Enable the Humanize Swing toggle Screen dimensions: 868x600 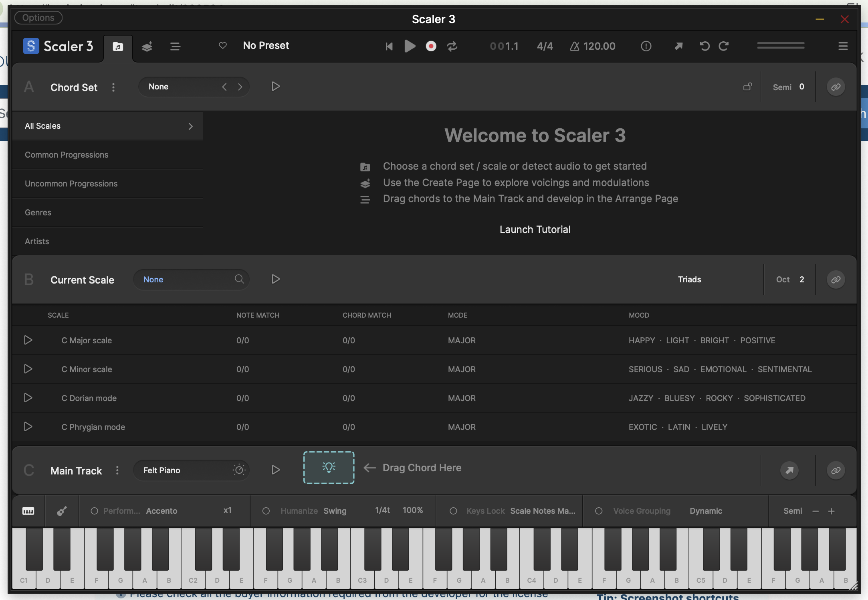click(x=266, y=511)
